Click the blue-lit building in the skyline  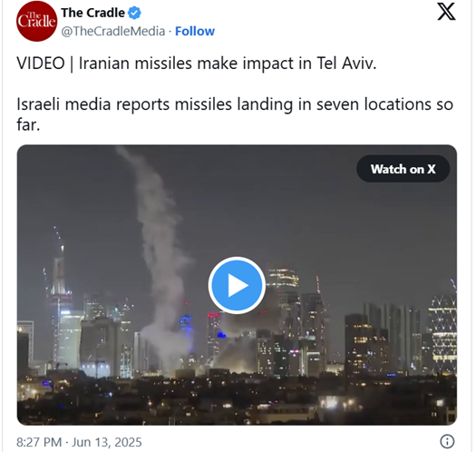coord(186,331)
